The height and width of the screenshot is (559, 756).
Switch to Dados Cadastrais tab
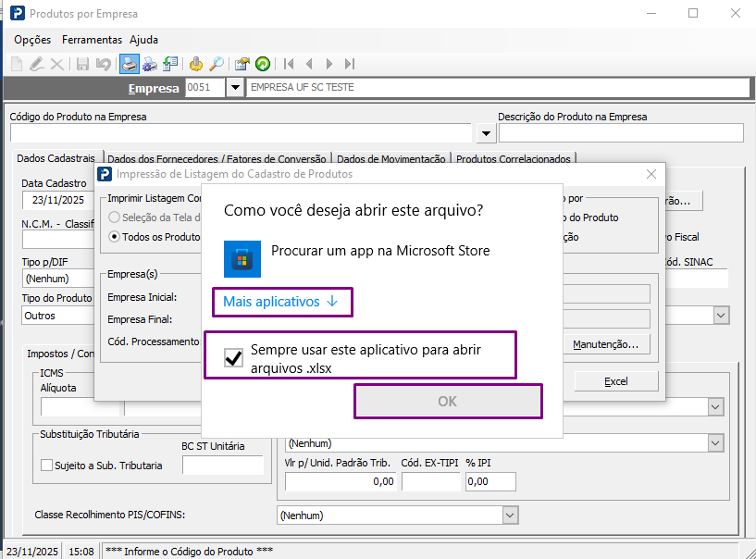[56, 158]
